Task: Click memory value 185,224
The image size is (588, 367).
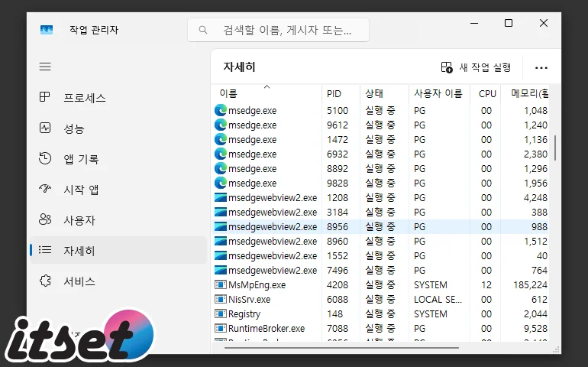Action: click(530, 285)
